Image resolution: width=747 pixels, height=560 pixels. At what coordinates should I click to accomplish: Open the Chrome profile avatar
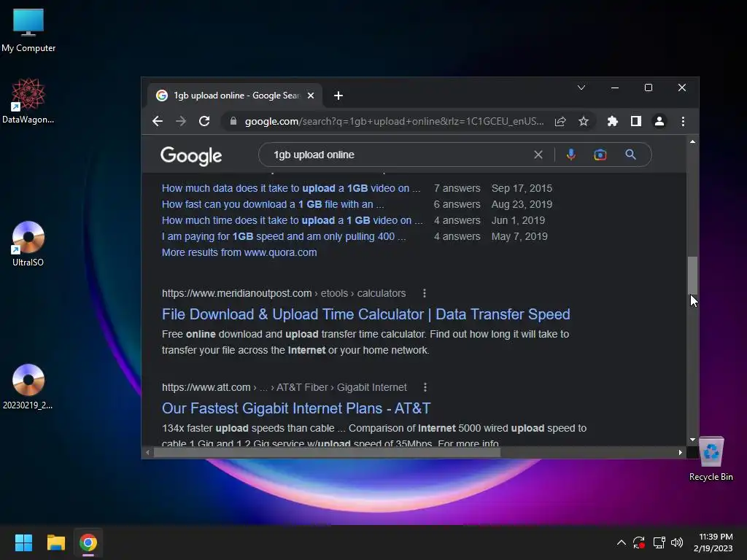659,122
